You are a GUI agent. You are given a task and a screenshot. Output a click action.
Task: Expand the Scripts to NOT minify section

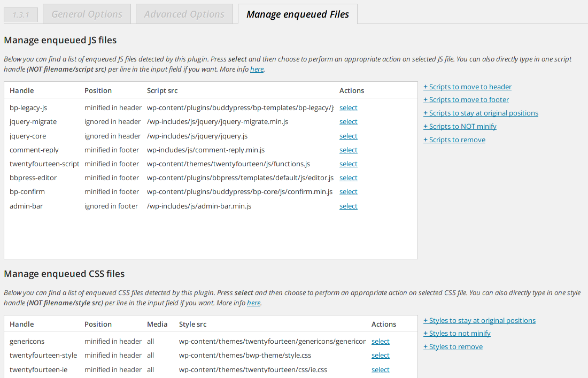click(x=460, y=126)
